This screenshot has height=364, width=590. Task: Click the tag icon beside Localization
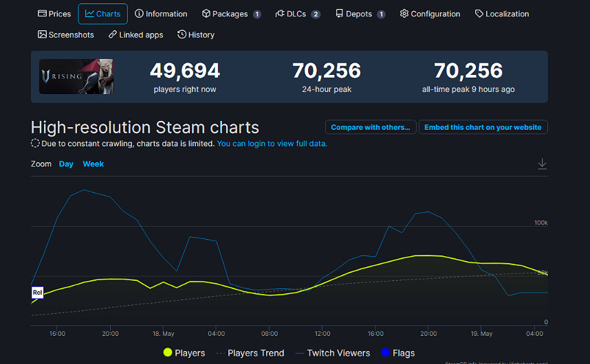coord(479,14)
